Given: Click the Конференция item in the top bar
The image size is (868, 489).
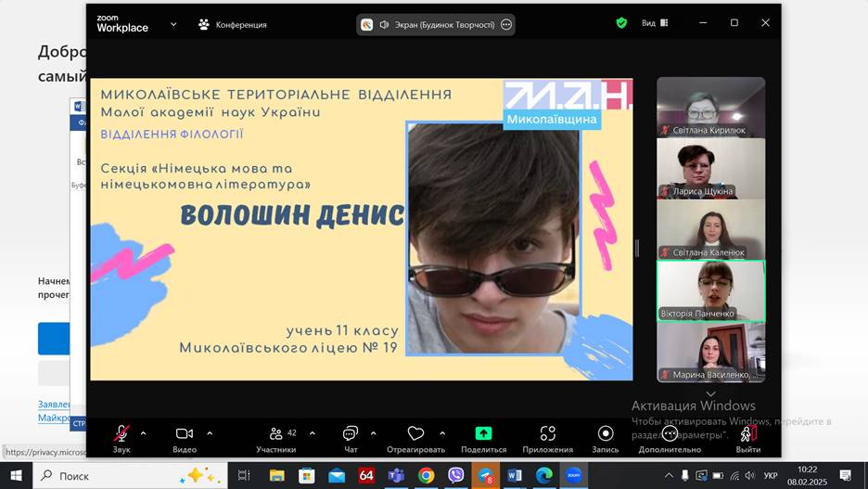Looking at the screenshot, I should [233, 24].
